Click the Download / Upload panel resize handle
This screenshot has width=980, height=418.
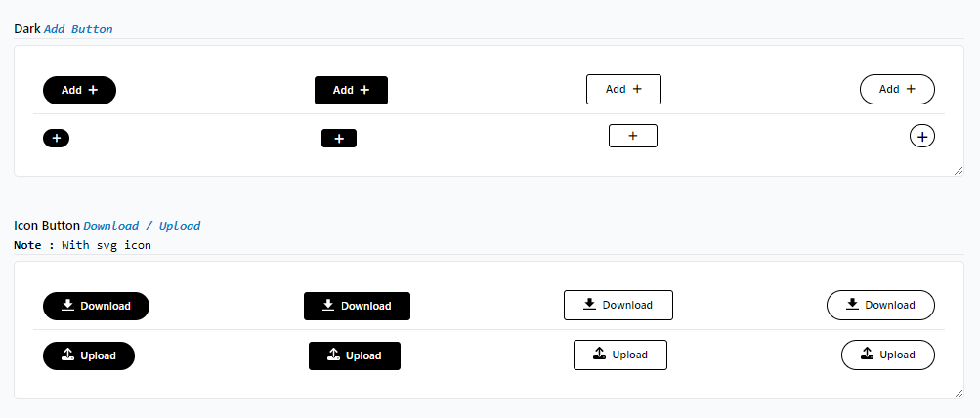[958, 393]
